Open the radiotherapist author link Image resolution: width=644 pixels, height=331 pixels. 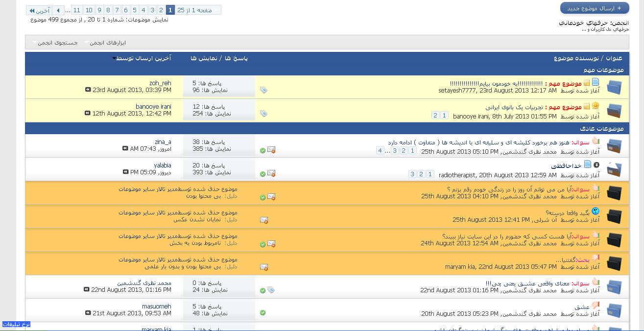(458, 175)
